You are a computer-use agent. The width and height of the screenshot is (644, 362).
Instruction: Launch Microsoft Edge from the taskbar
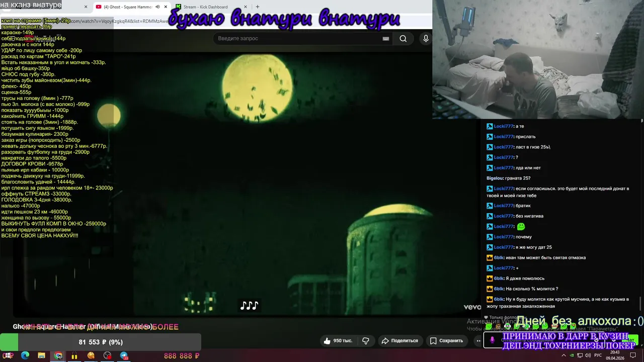pos(25,355)
